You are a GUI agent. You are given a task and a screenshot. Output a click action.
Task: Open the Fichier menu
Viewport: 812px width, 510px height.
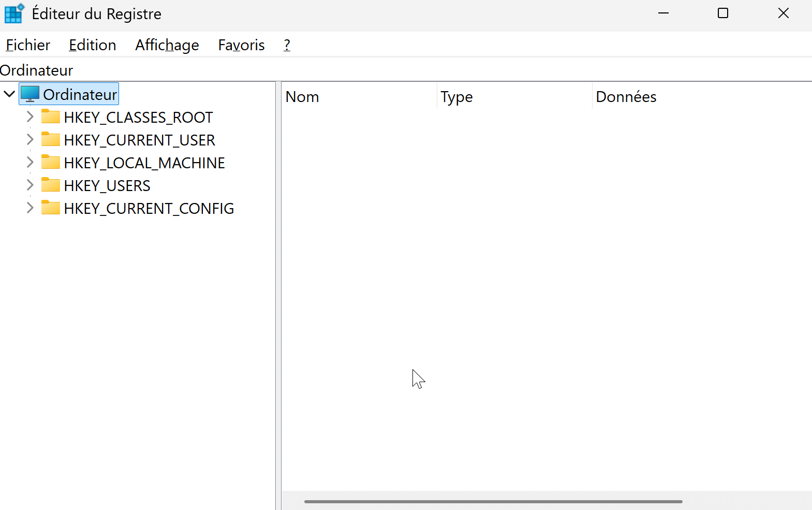point(28,45)
